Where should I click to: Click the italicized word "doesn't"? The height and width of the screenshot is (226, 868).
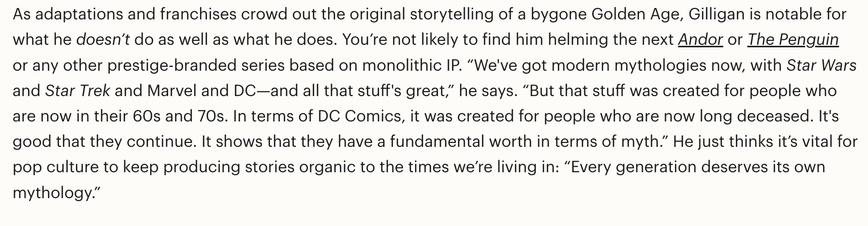tap(103, 39)
